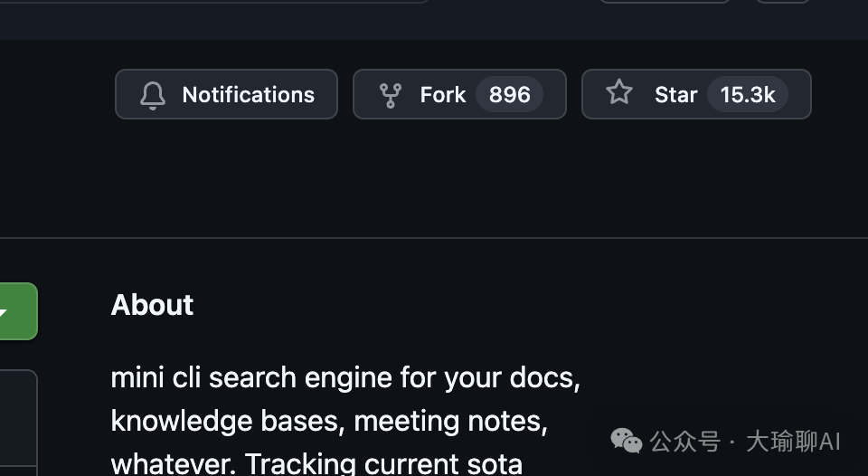Open the fork count badge showing 896
Image resolution: width=868 pixels, height=476 pixels.
pyautogui.click(x=509, y=95)
